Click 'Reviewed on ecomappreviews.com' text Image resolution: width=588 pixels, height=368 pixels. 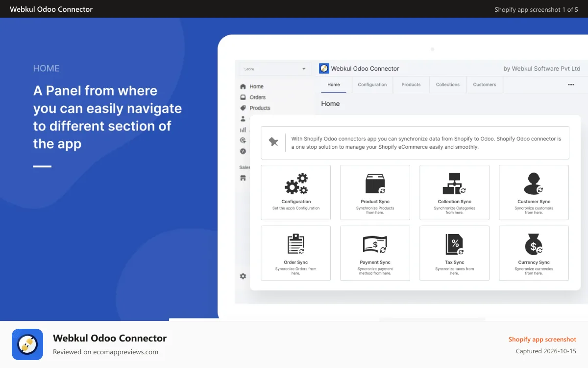pos(105,352)
